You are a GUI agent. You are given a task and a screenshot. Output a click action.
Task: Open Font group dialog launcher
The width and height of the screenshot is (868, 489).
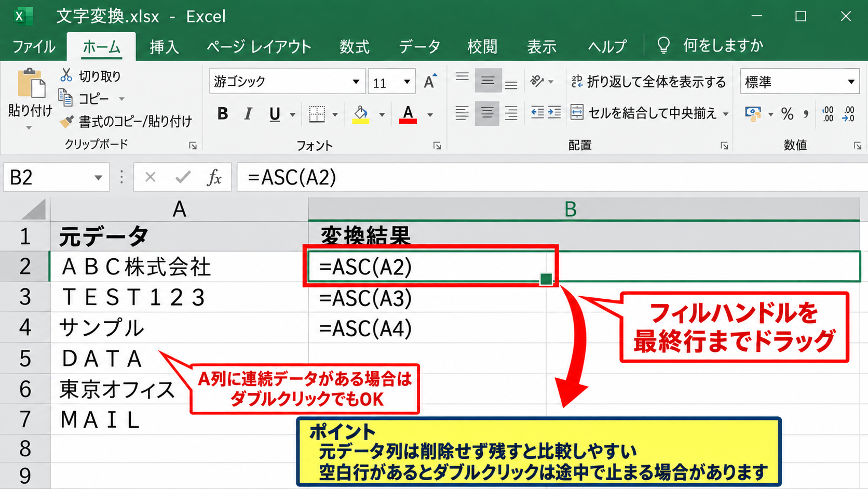tap(437, 146)
